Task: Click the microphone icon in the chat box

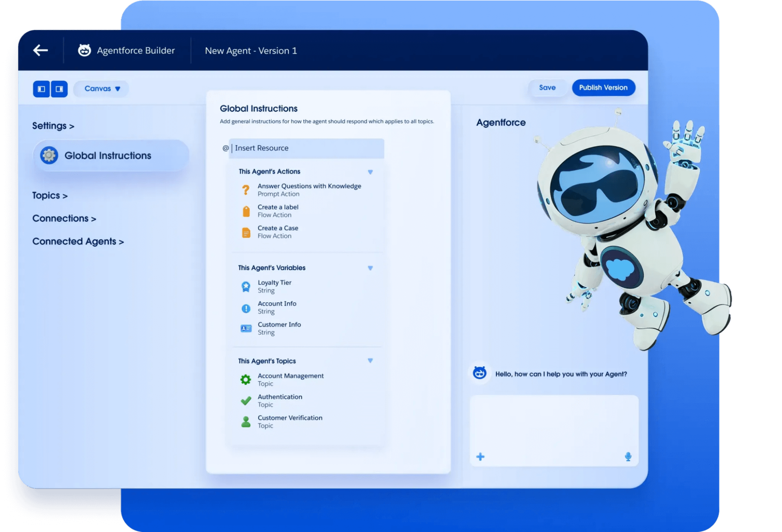Action: tap(628, 457)
